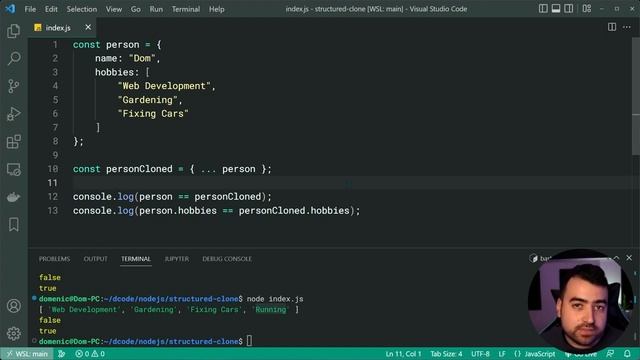The width and height of the screenshot is (640, 360).
Task: Click "Web Development" string on line 4
Action: [164, 86]
